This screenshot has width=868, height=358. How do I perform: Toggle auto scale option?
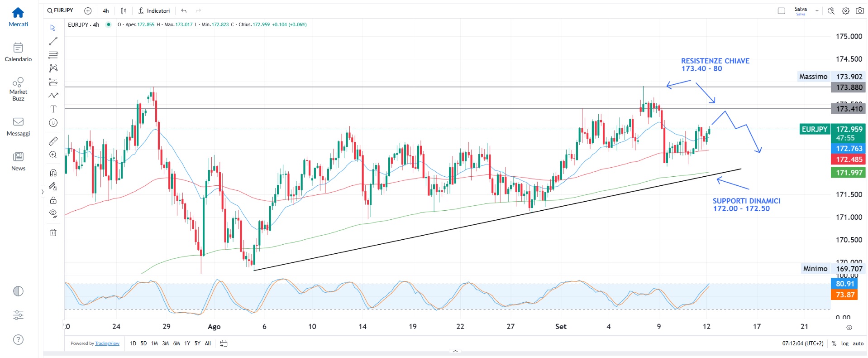(x=858, y=343)
